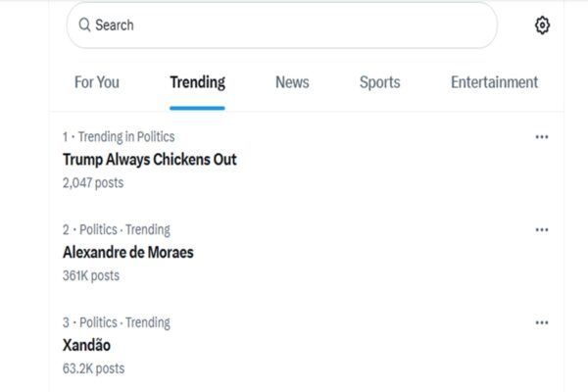Switch to the For You tab

[x=97, y=82]
